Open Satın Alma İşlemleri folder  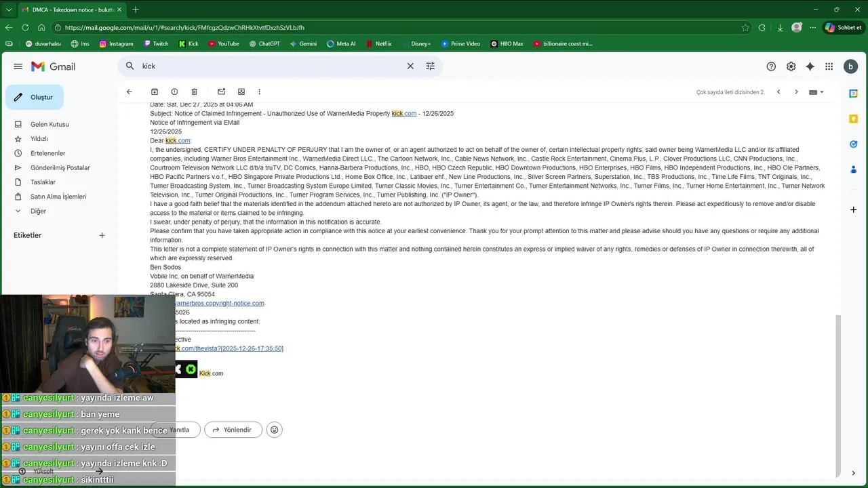coord(58,197)
